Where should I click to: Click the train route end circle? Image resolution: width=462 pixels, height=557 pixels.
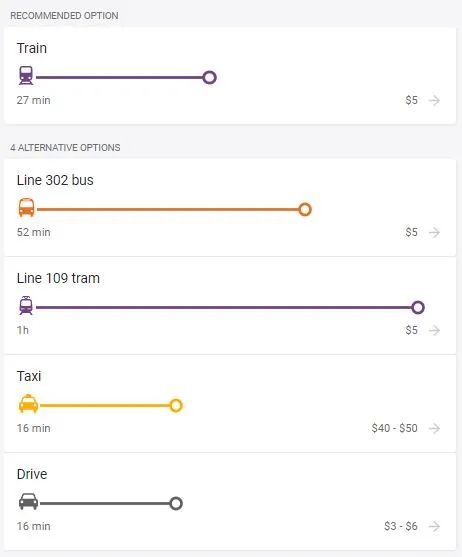coord(210,77)
